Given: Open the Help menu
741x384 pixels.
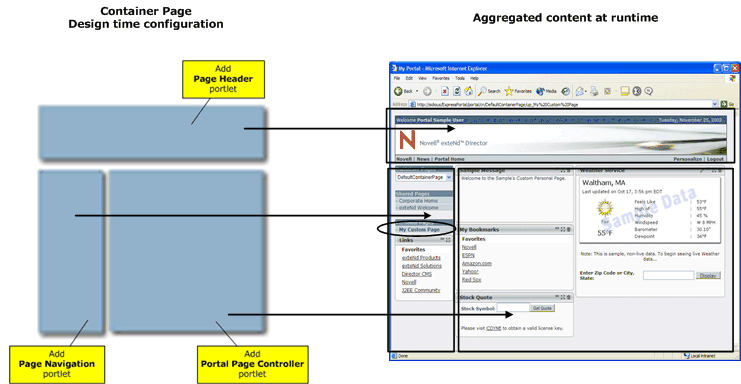Looking at the screenshot, I should point(474,78).
